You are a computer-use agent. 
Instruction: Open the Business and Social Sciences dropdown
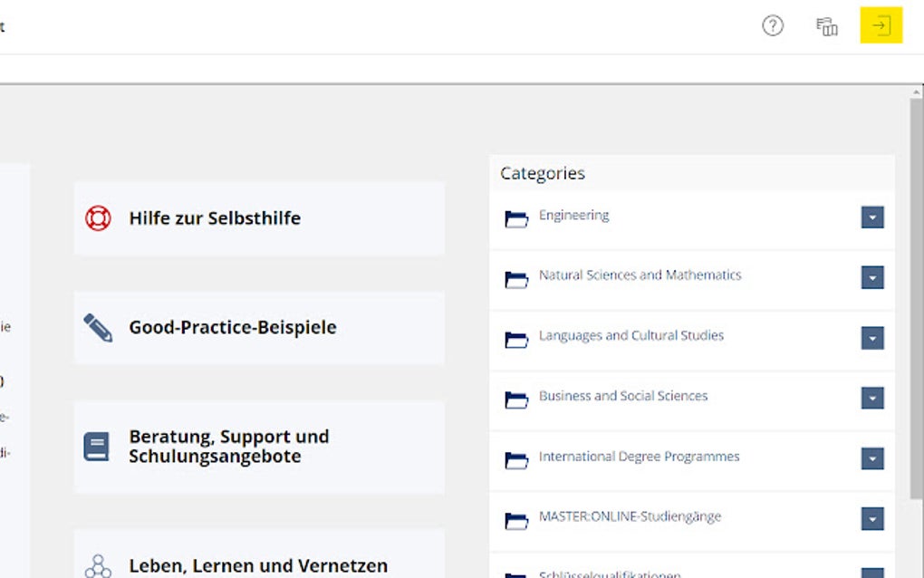click(871, 398)
